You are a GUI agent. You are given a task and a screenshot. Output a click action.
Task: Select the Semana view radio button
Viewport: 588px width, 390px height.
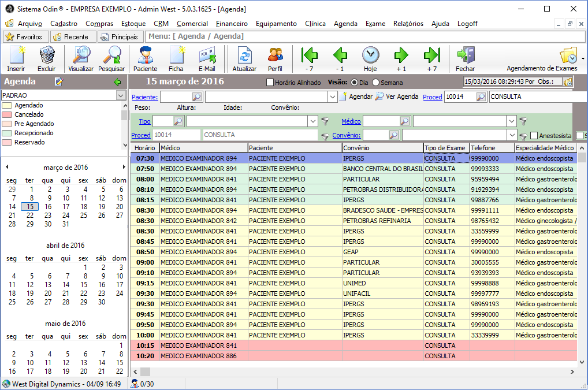376,83
